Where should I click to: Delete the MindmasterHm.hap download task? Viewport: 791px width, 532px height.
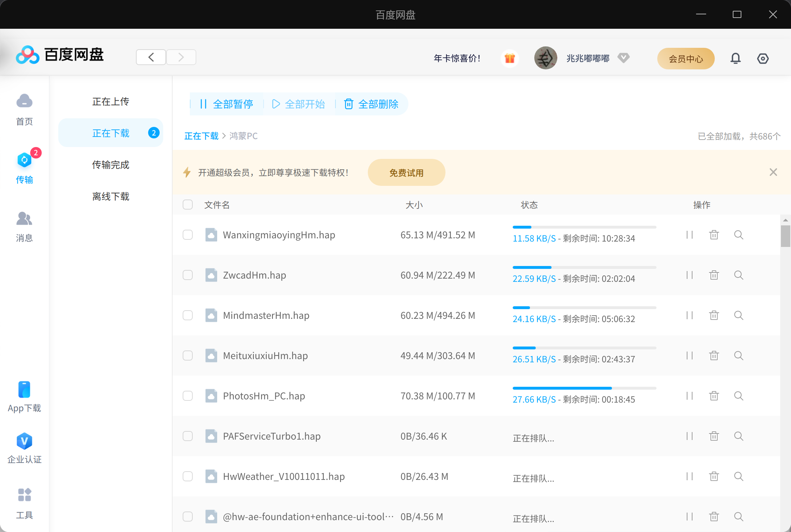click(x=714, y=316)
